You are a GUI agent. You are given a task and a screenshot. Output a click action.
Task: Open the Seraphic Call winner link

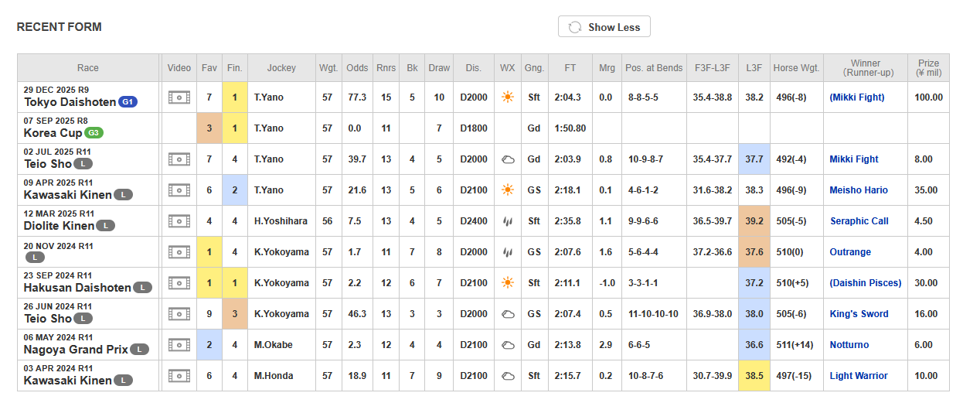pos(859,221)
